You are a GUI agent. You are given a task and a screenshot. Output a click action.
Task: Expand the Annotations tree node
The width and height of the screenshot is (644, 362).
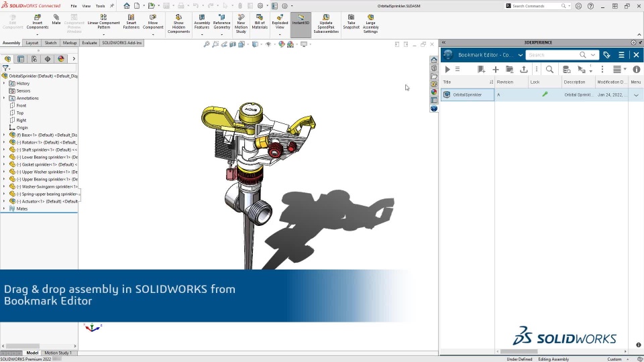[x=4, y=98]
